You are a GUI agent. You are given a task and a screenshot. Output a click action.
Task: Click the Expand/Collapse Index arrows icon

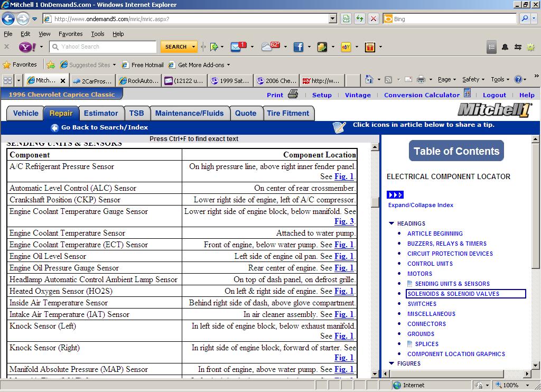point(395,195)
